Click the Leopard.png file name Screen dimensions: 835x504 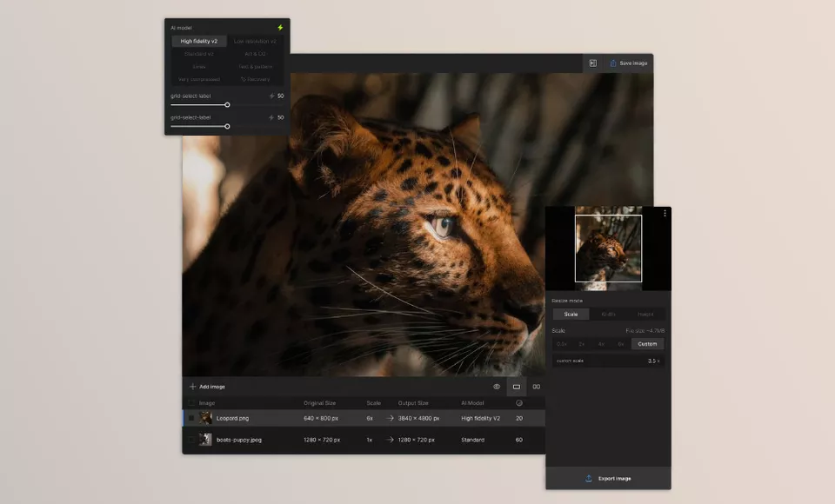tap(233, 418)
